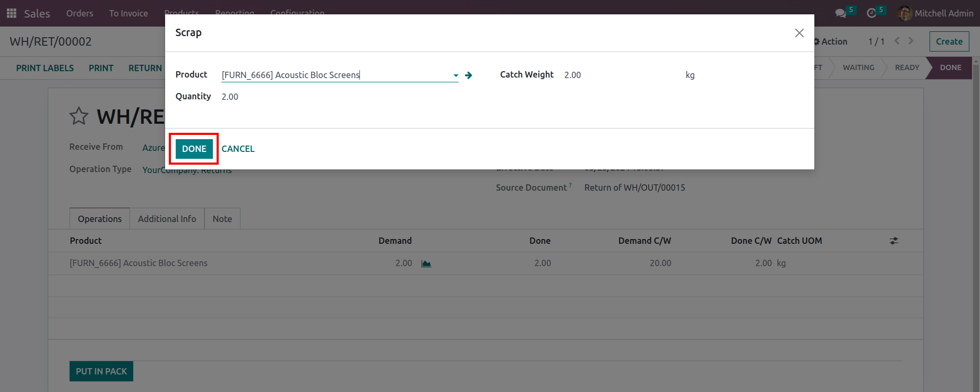Click the RETURN button
Image resolution: width=980 pixels, height=392 pixels.
tap(145, 68)
